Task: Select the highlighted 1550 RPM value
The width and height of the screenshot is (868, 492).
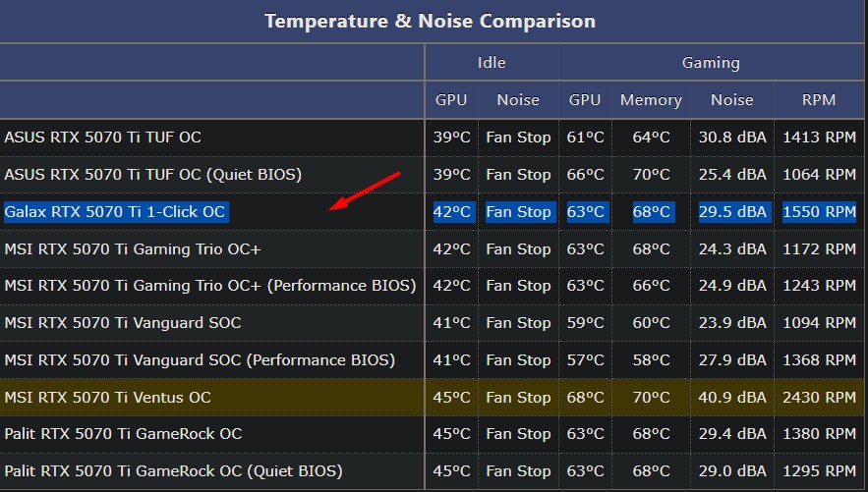Action: [x=819, y=212]
